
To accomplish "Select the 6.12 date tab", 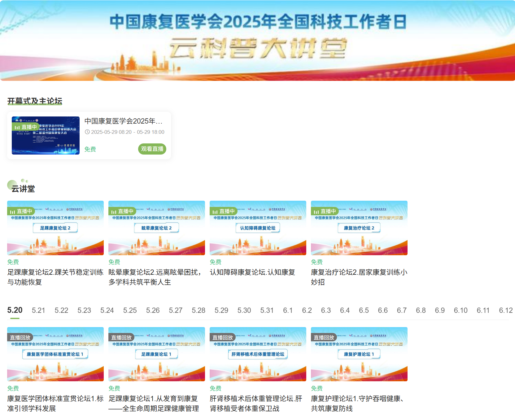I will click(x=505, y=310).
